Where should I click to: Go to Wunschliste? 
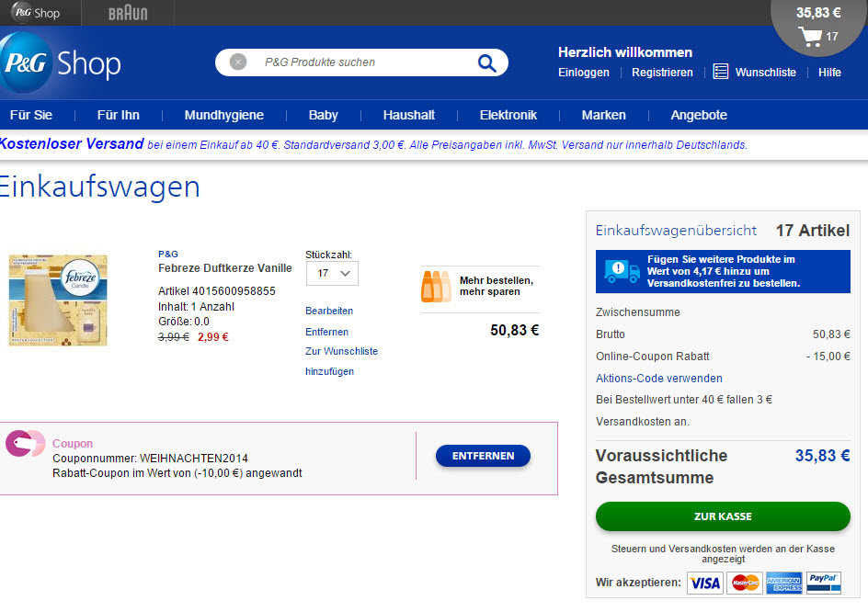coord(766,73)
